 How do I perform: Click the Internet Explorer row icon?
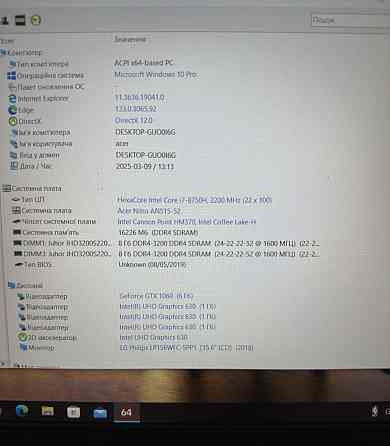coord(12,99)
